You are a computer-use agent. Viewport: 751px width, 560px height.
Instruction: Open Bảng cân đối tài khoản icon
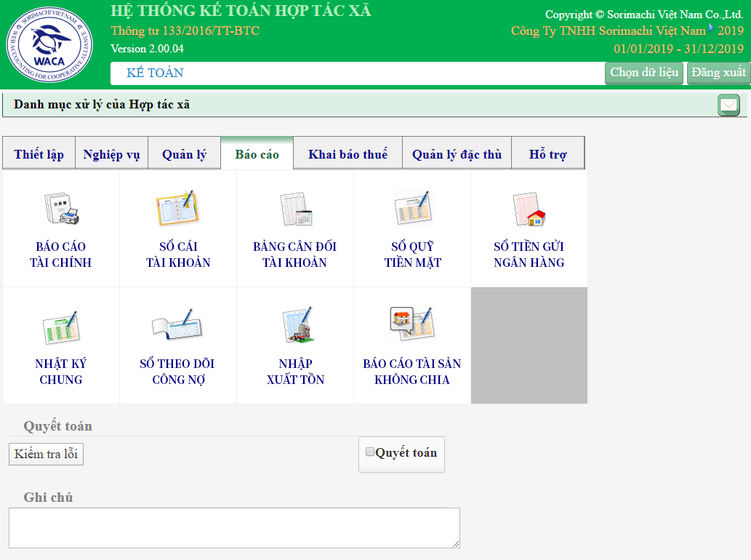pyautogui.click(x=296, y=209)
